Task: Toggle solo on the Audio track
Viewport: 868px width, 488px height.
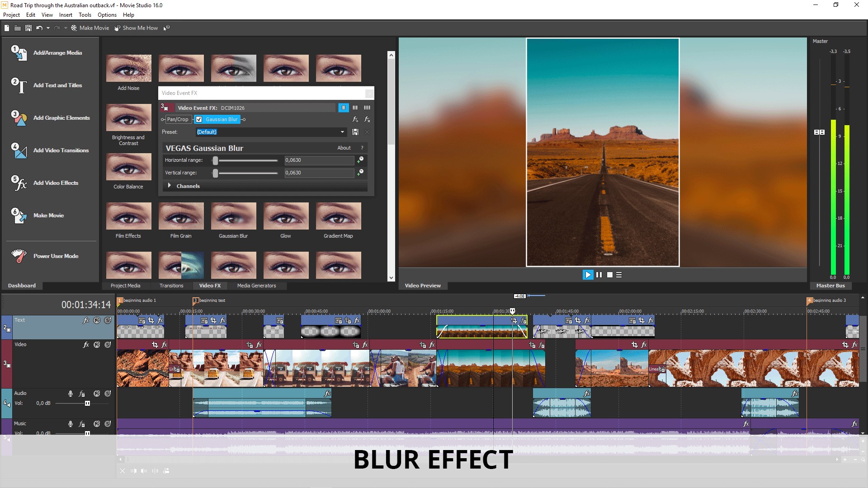Action: click(108, 394)
